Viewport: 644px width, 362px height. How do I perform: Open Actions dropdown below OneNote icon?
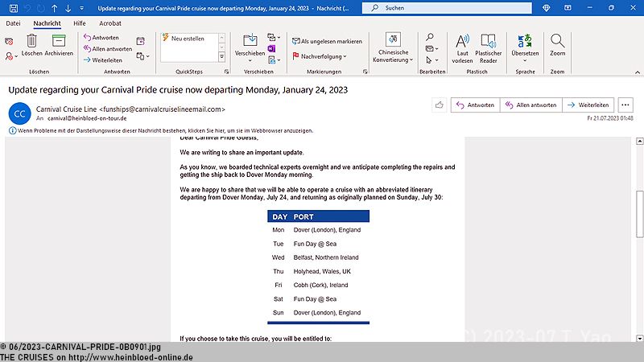(274, 60)
